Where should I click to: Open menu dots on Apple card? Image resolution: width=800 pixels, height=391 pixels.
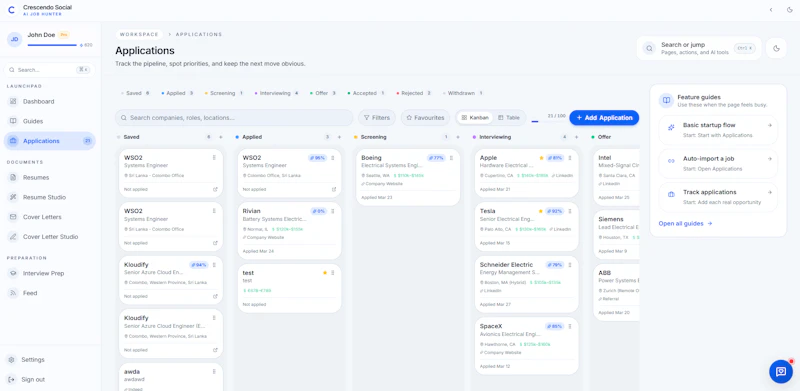click(x=570, y=158)
